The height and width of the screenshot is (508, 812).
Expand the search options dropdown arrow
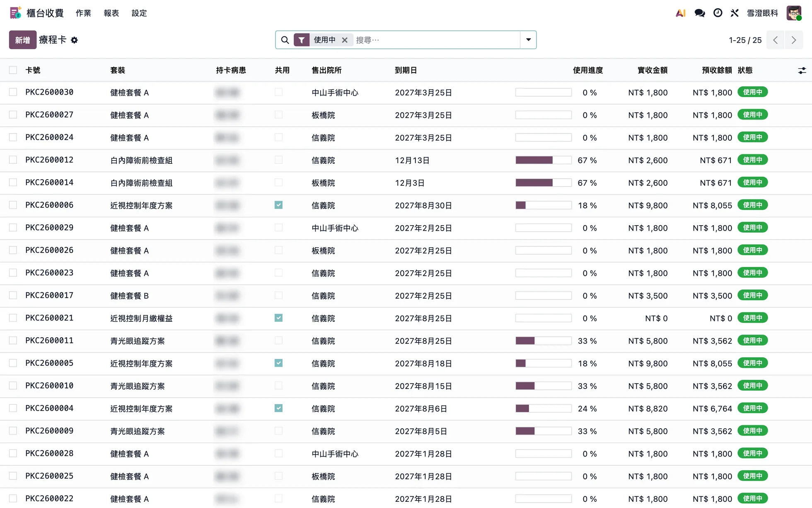point(528,40)
